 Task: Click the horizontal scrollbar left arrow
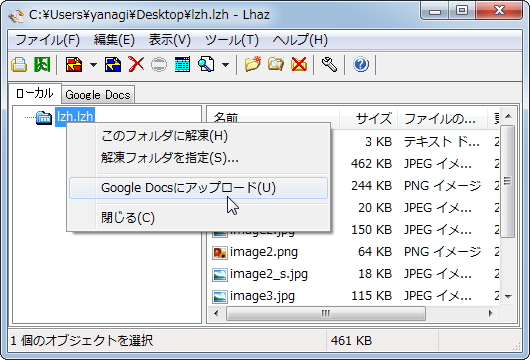(216, 313)
